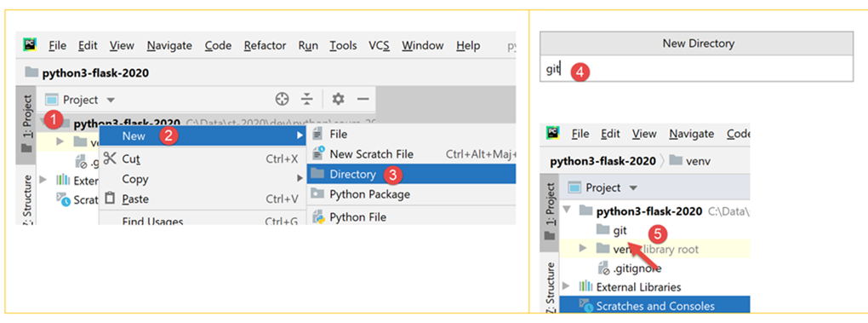Screen dimensions: 868x323
Task: Select Python File in the New submenu
Action: tap(411, 216)
